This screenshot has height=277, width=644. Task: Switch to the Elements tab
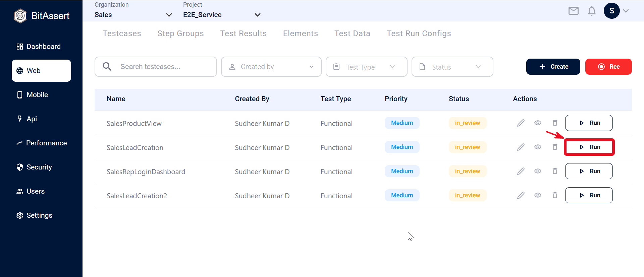pos(301,33)
